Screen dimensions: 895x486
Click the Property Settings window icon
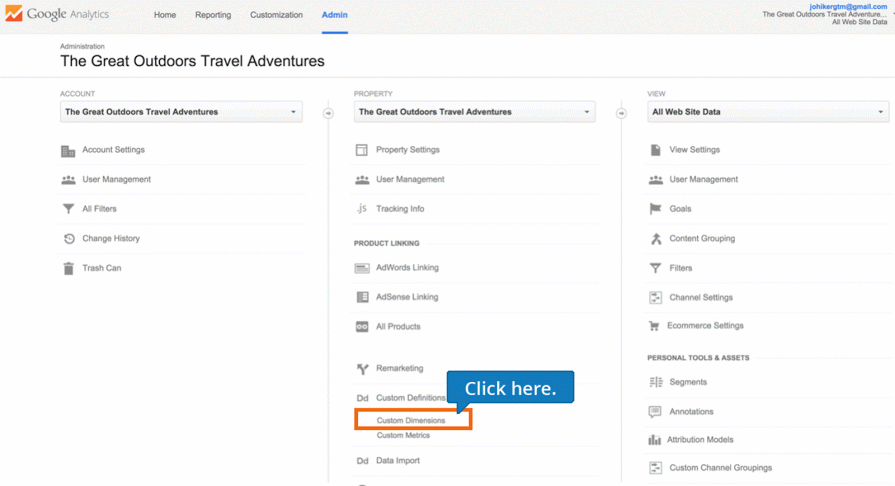point(361,150)
